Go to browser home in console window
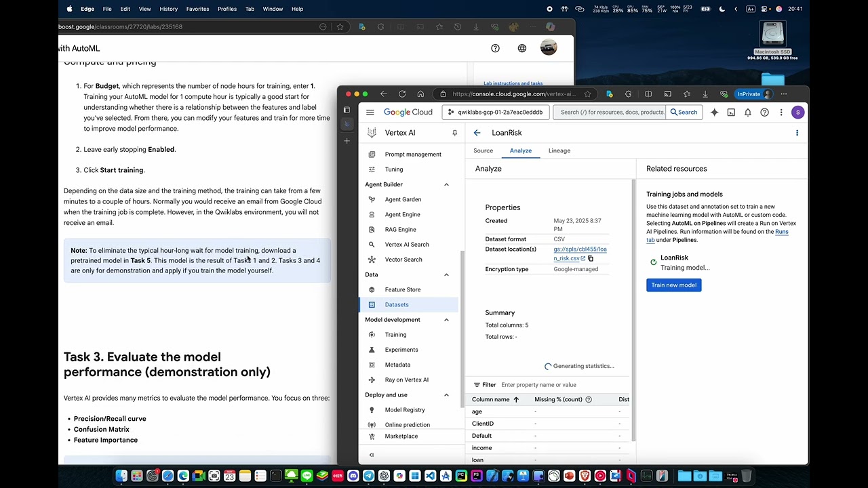Viewport: 868px width, 488px height. 420,94
